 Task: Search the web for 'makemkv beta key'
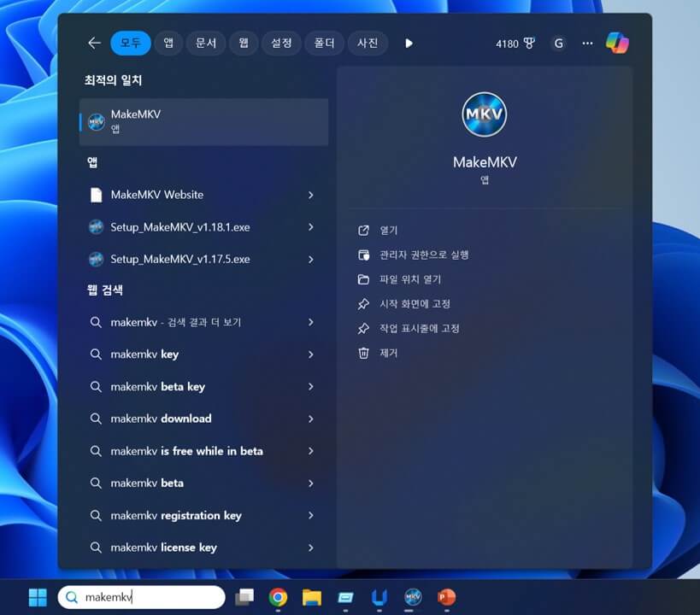point(157,386)
